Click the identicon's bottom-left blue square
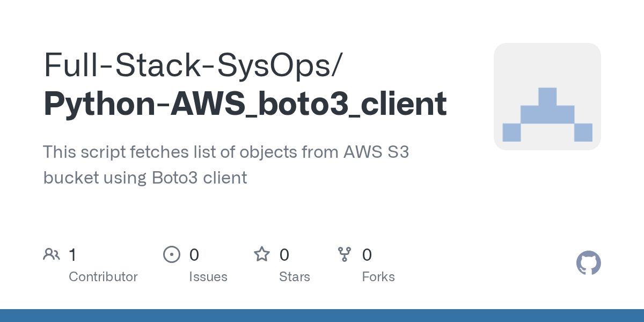This screenshot has height=322, width=644. click(x=511, y=133)
